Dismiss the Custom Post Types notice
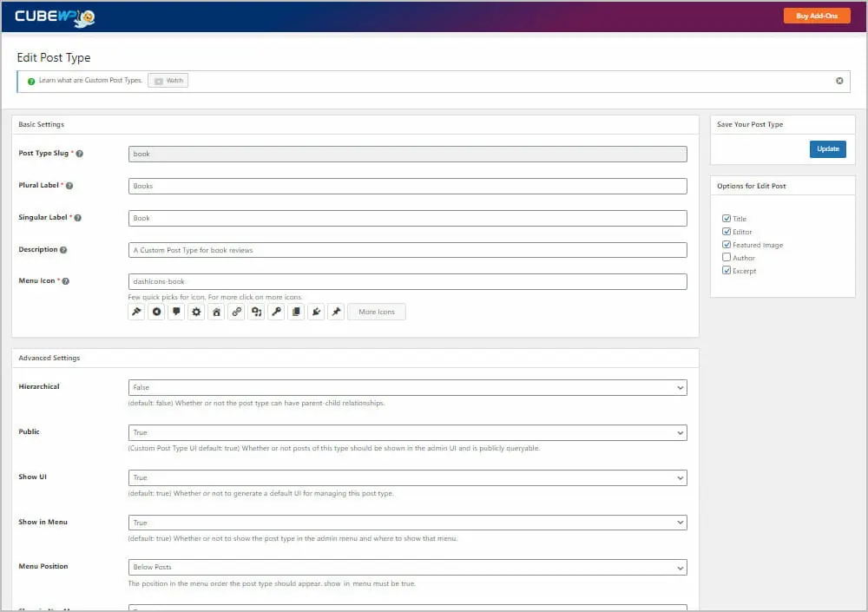 (839, 80)
